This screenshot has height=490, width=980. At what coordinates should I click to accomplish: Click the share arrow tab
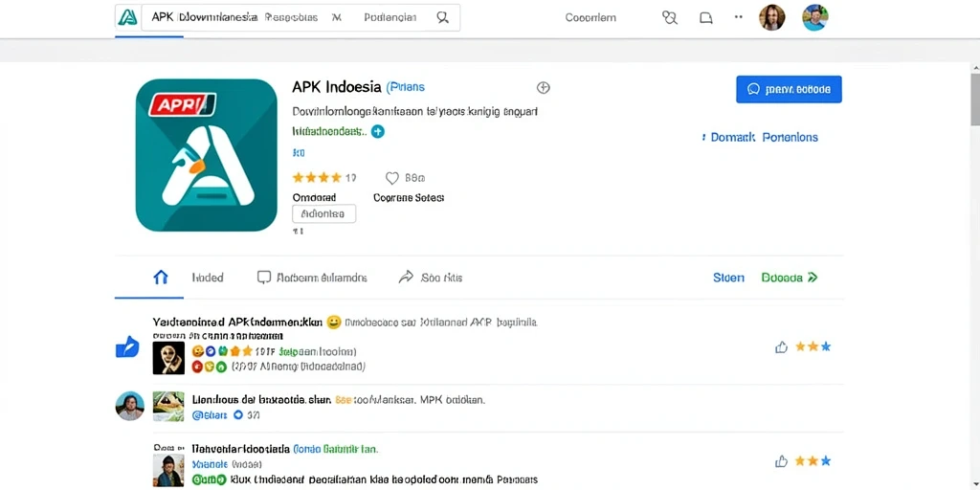(430, 278)
